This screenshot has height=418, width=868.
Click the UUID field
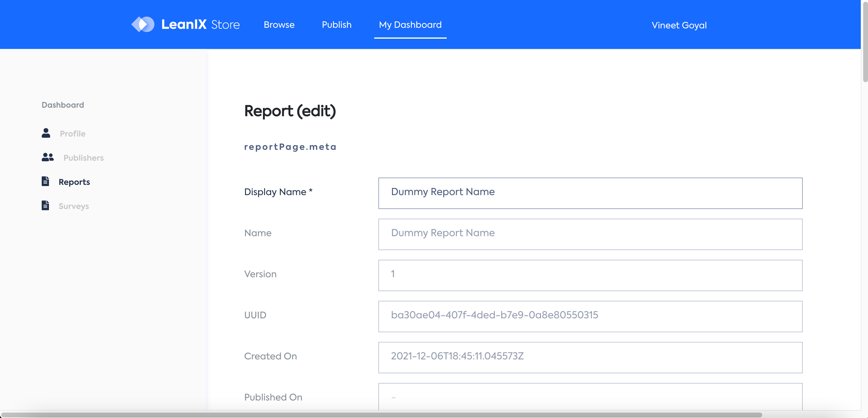click(x=590, y=316)
